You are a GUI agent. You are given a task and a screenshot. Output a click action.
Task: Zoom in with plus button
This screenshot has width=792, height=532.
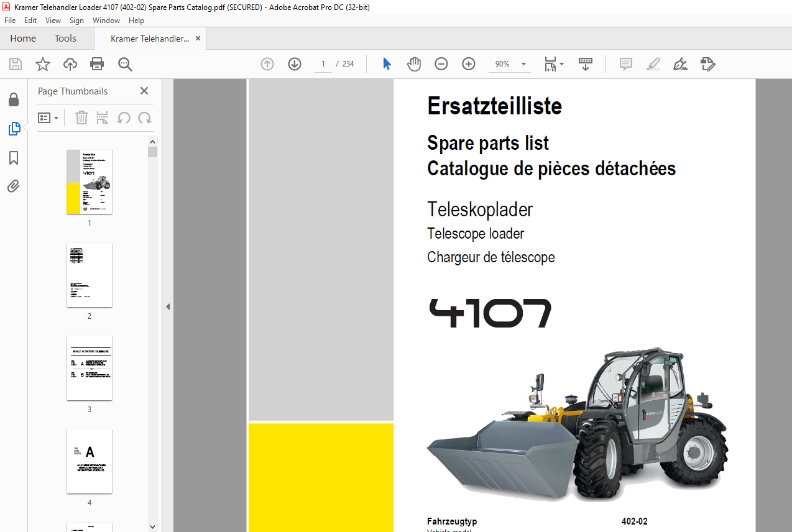point(469,64)
